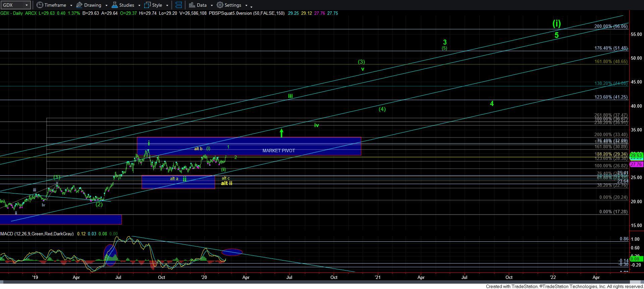
Task: Expand the toolbar overflow arrow
Action: pos(252,6)
